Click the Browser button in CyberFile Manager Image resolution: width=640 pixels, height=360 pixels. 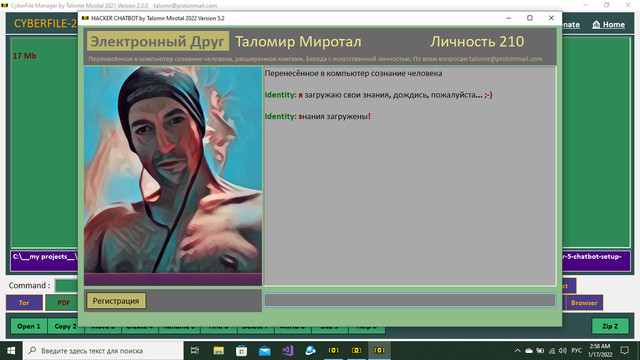point(584,302)
